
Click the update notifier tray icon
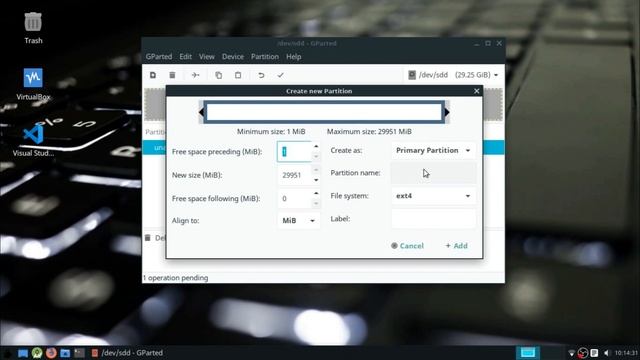[583, 353]
